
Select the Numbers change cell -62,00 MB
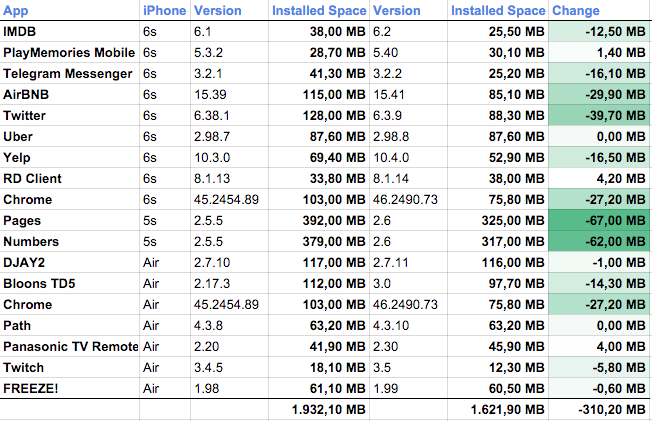tap(599, 241)
